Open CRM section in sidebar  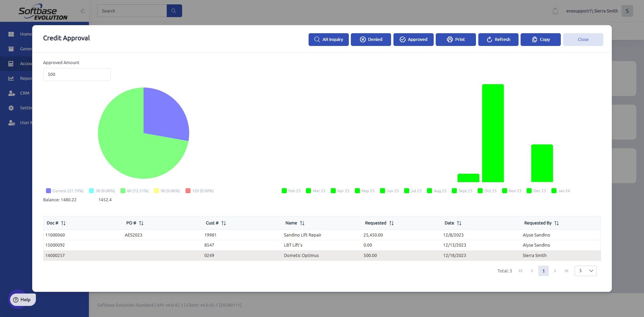(x=24, y=93)
